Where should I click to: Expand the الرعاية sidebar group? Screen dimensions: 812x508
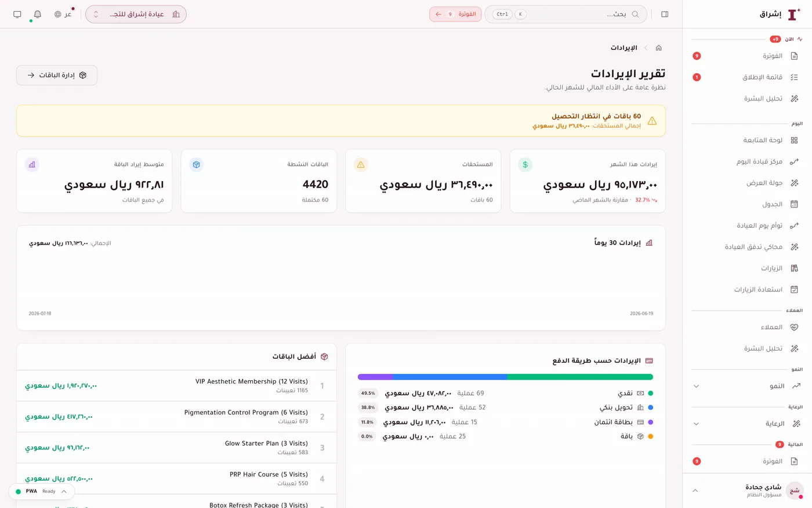(x=696, y=424)
